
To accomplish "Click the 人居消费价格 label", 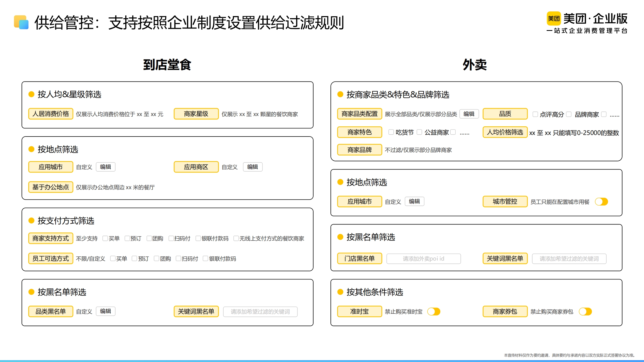I will pos(51,114).
